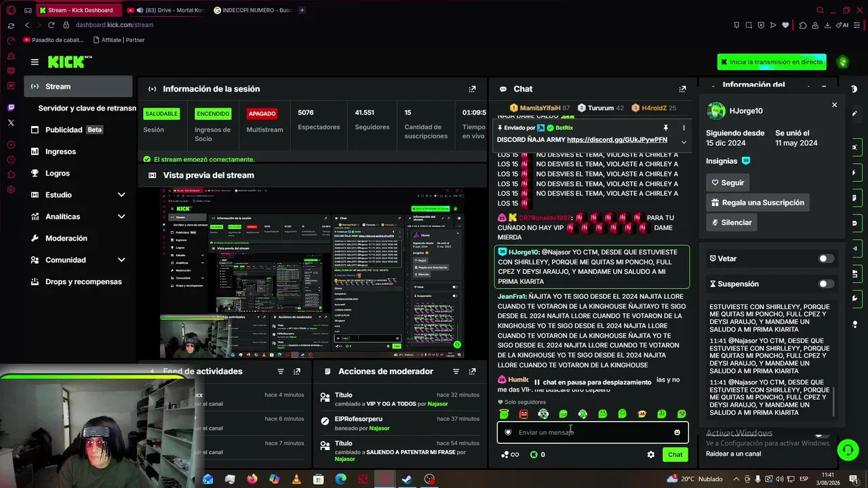Open the Kick hamburger menu
Viewport: 868px width, 488px height.
click(35, 62)
